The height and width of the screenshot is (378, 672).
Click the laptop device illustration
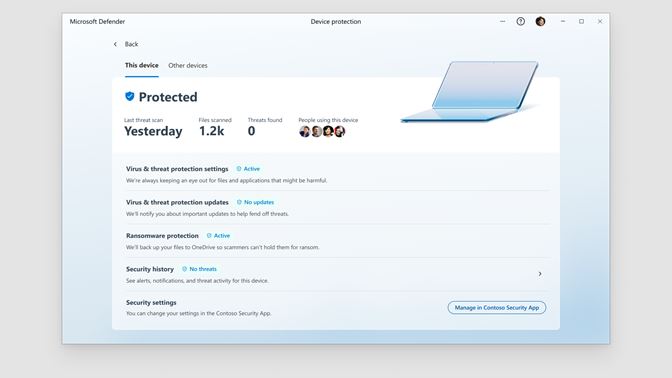pyautogui.click(x=469, y=92)
